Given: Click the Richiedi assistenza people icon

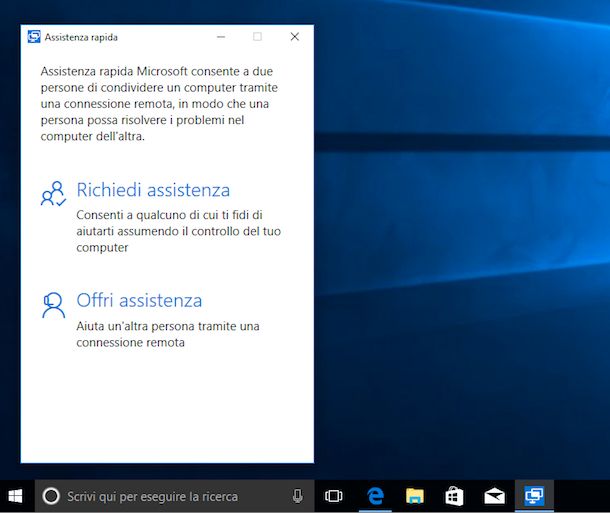Looking at the screenshot, I should coord(53,193).
